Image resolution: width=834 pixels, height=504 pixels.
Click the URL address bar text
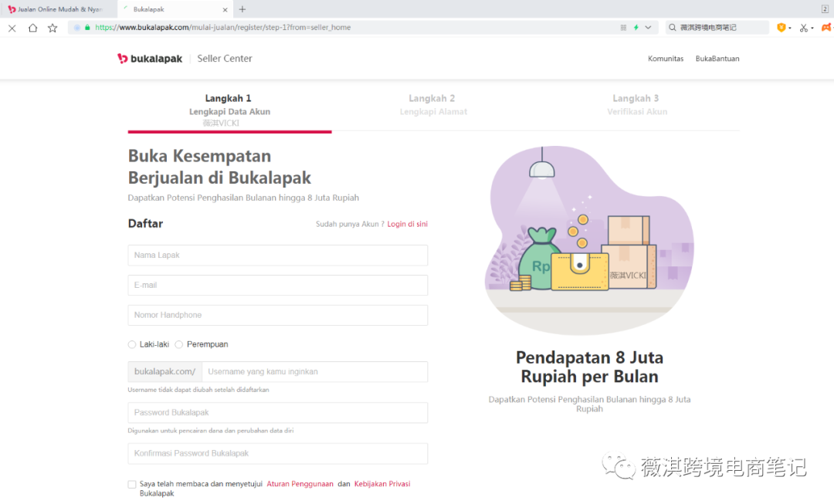[223, 28]
